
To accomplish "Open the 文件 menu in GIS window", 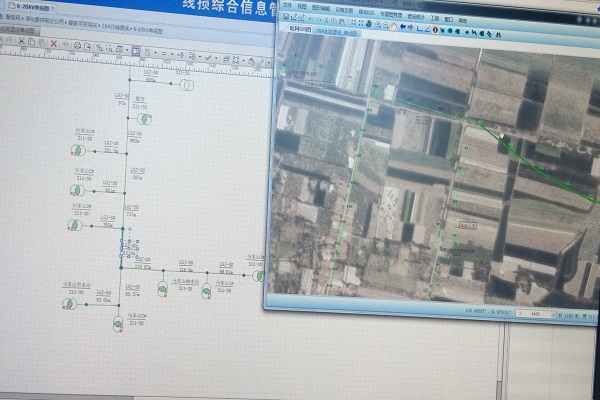I will 288,6.
